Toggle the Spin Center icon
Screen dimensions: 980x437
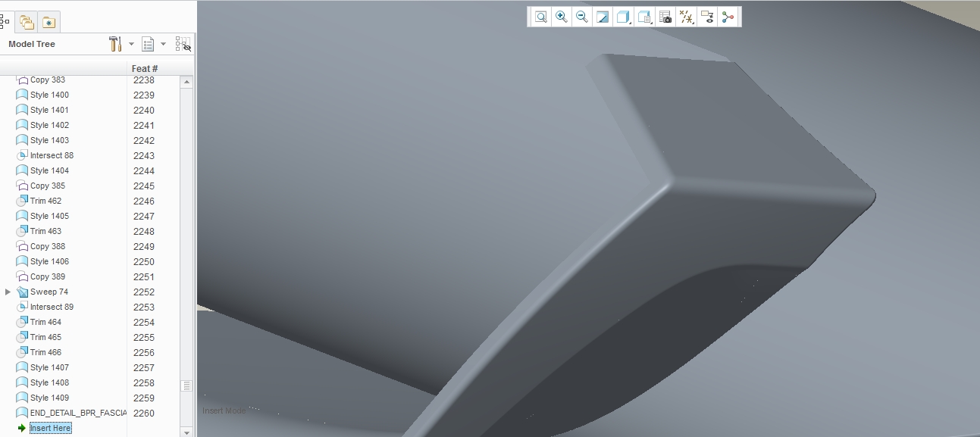click(x=728, y=17)
